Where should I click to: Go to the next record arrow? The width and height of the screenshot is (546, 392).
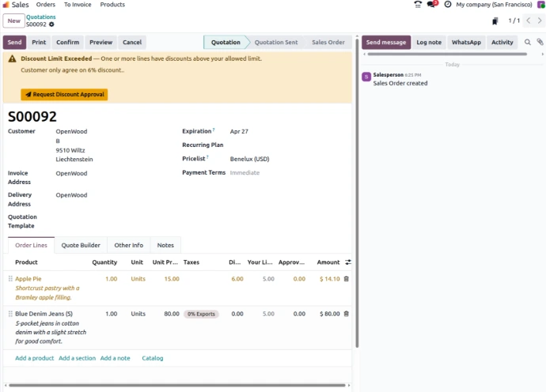(x=538, y=21)
